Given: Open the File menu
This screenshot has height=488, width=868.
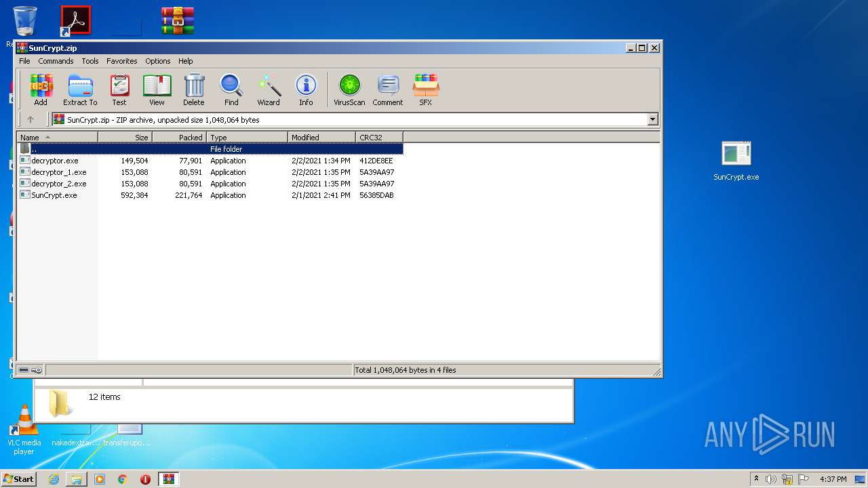Looking at the screenshot, I should [x=24, y=61].
